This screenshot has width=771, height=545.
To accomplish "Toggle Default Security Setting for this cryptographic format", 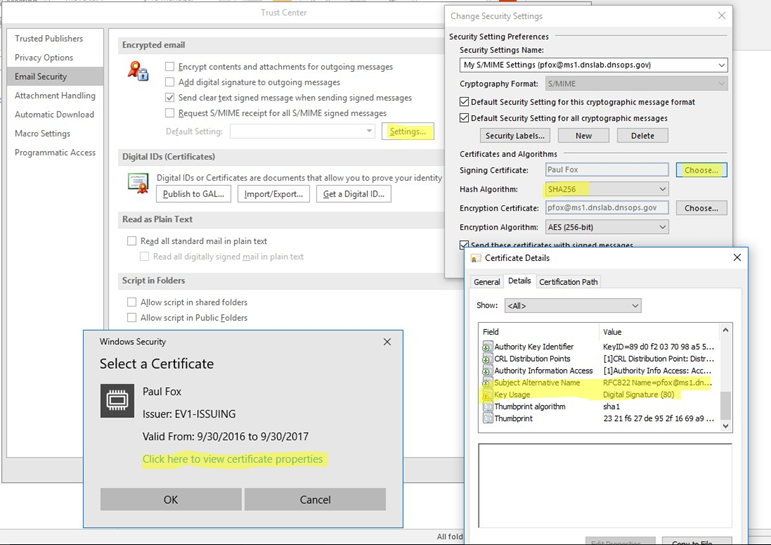I will (464, 102).
